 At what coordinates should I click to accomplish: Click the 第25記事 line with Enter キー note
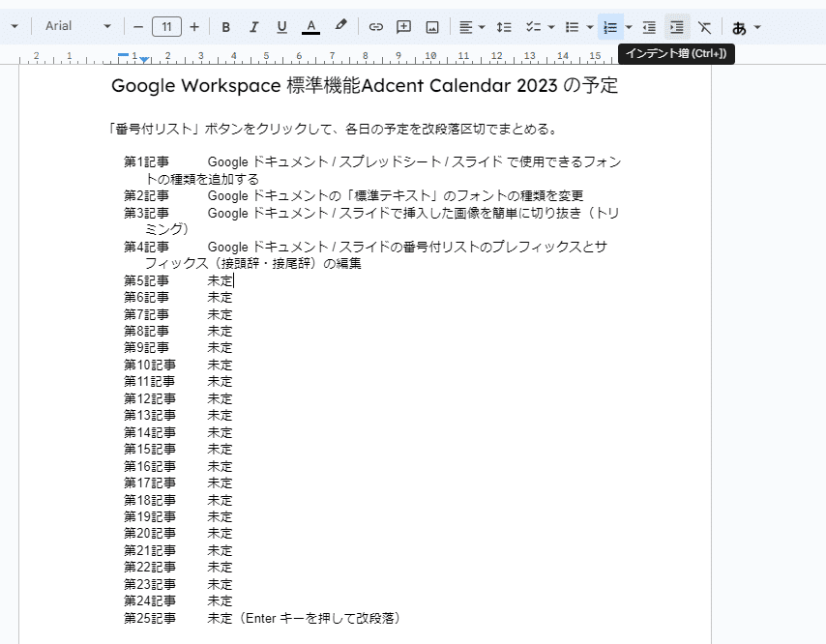(262, 618)
